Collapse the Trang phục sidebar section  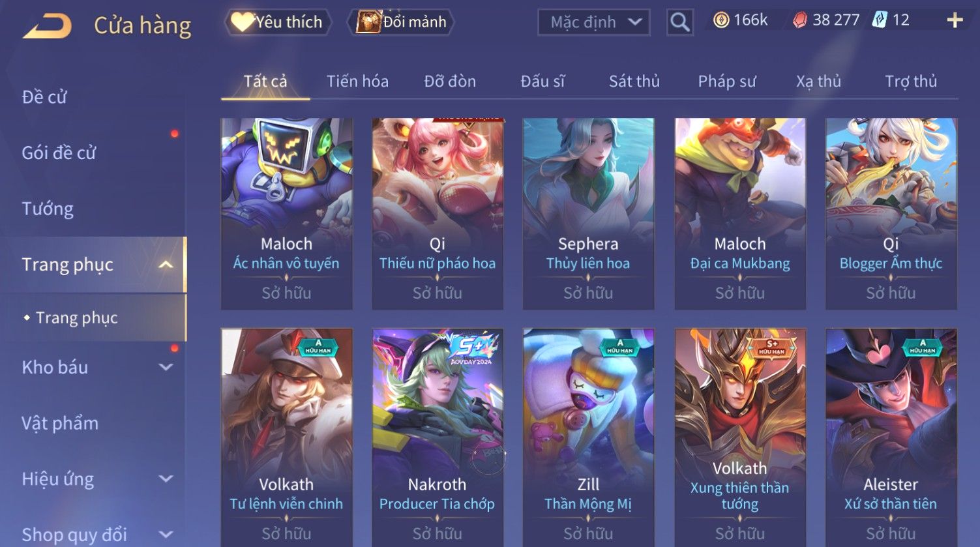(166, 265)
